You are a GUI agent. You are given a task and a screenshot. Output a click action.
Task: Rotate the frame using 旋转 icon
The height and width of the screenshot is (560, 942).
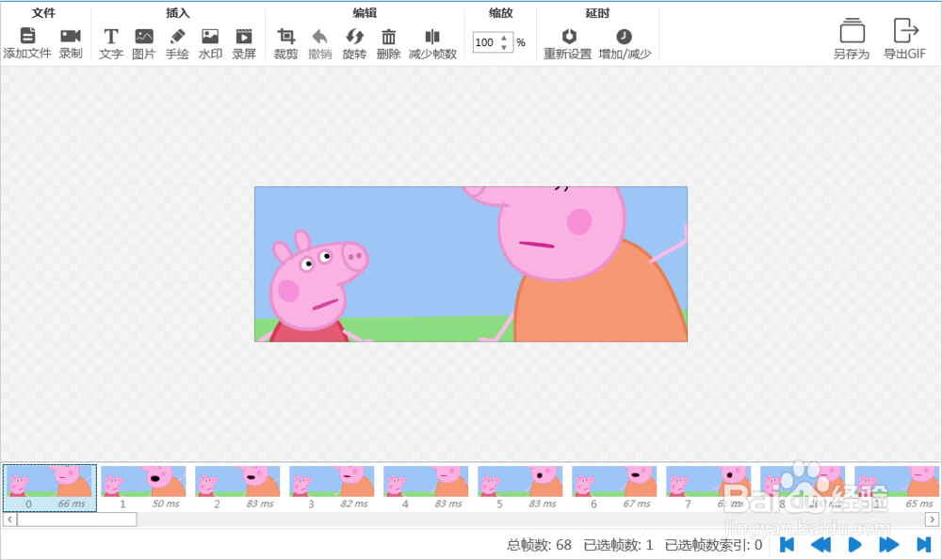pos(354,37)
